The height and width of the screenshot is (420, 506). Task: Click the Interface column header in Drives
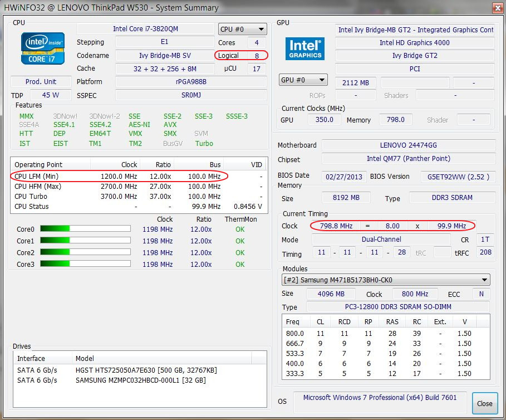[x=43, y=358]
